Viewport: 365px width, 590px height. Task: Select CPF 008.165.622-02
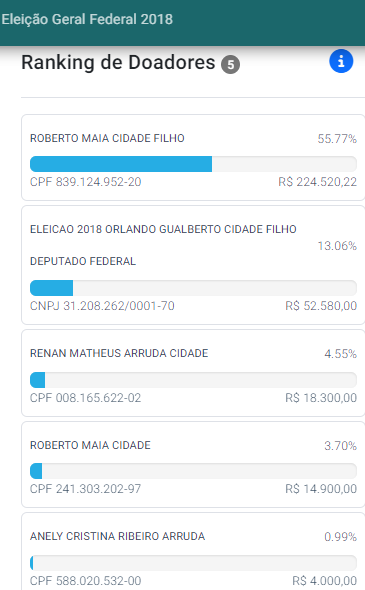pyautogui.click(x=85, y=397)
